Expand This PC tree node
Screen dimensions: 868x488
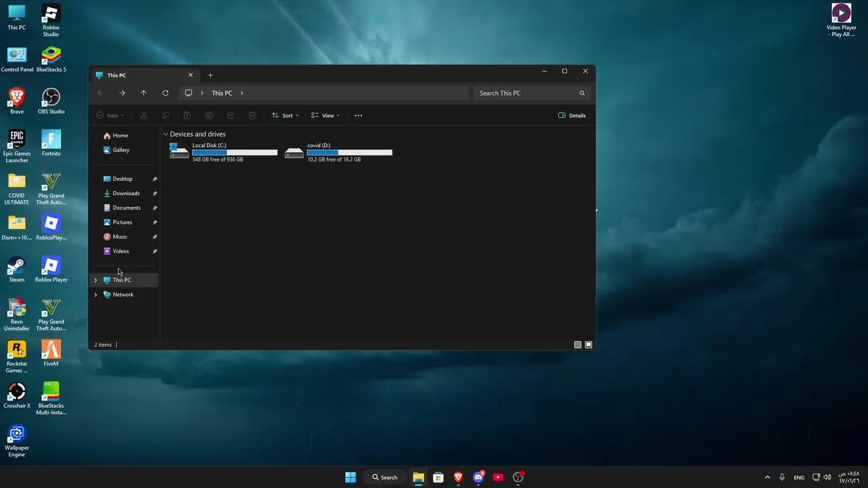point(96,280)
